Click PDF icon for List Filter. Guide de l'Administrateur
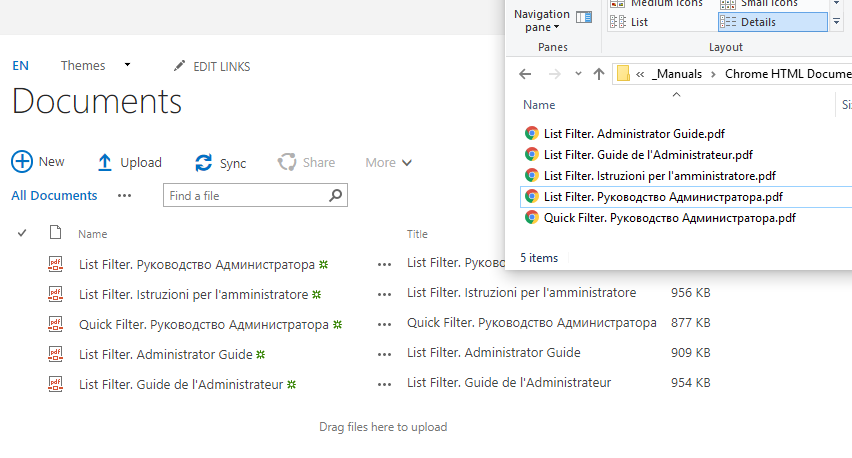 (55, 384)
